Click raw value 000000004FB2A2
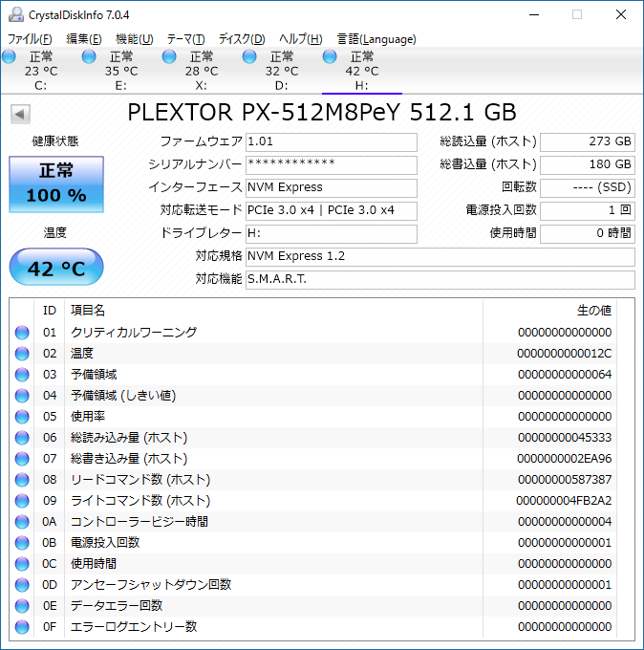Image resolution: width=644 pixels, height=650 pixels. [564, 501]
